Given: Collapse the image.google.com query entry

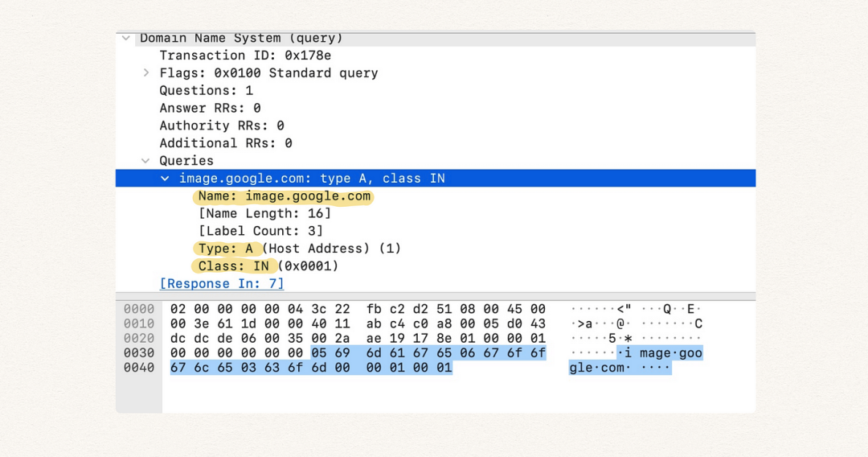Looking at the screenshot, I should point(165,179).
